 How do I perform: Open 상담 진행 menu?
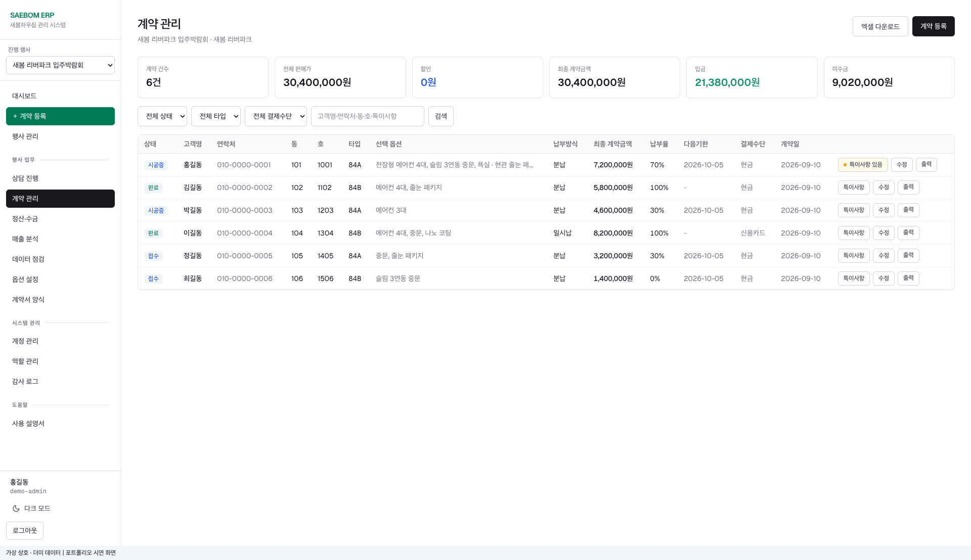[x=60, y=178]
